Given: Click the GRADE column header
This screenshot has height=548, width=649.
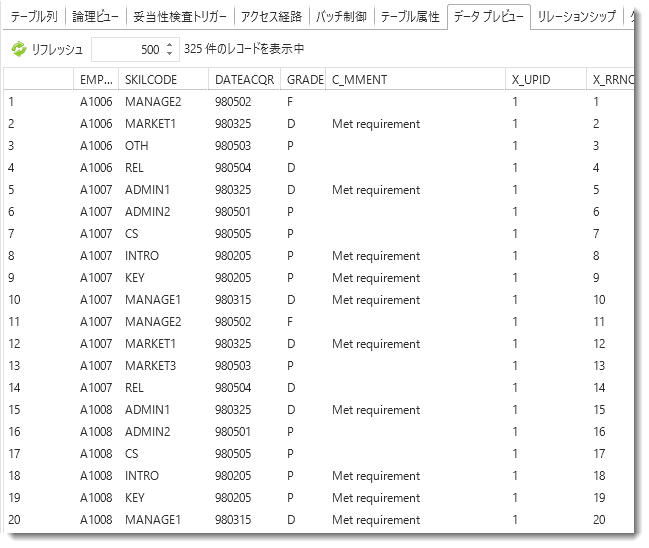Looking at the screenshot, I should pyautogui.click(x=304, y=79).
